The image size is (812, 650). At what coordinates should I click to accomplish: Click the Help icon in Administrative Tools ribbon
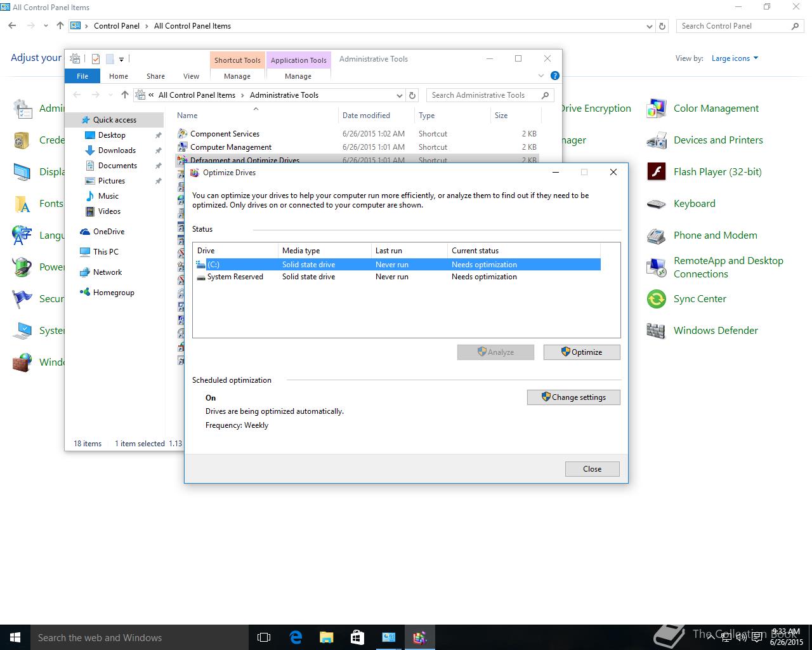point(555,76)
